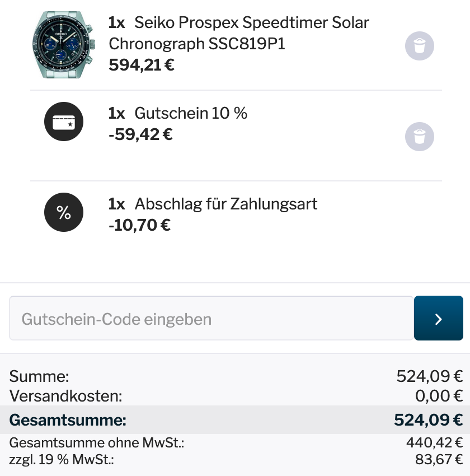Viewport: 470px width, 476px height.
Task: Click the bold 524,09 € total amount
Action: (x=428, y=420)
